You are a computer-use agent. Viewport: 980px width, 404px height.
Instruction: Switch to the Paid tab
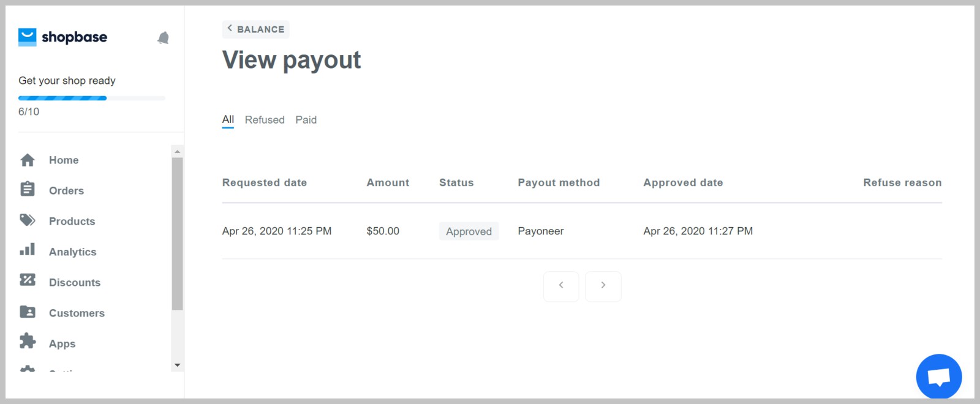306,119
